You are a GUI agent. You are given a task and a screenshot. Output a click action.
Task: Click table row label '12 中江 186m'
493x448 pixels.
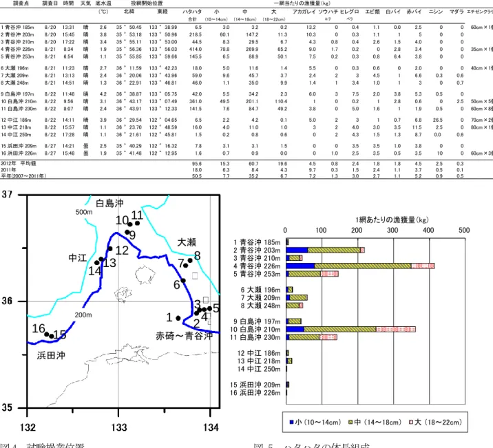click(x=16, y=120)
